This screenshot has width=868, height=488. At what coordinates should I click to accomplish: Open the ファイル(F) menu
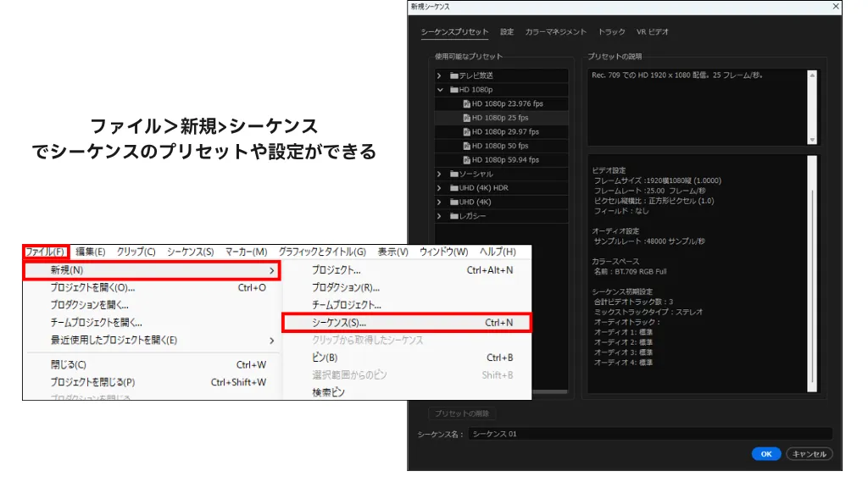coord(46,252)
